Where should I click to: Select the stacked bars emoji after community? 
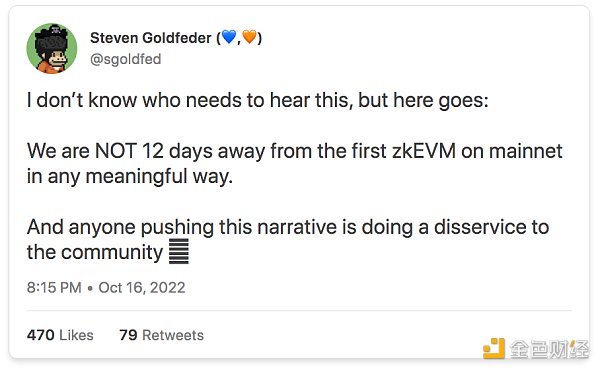tap(179, 251)
